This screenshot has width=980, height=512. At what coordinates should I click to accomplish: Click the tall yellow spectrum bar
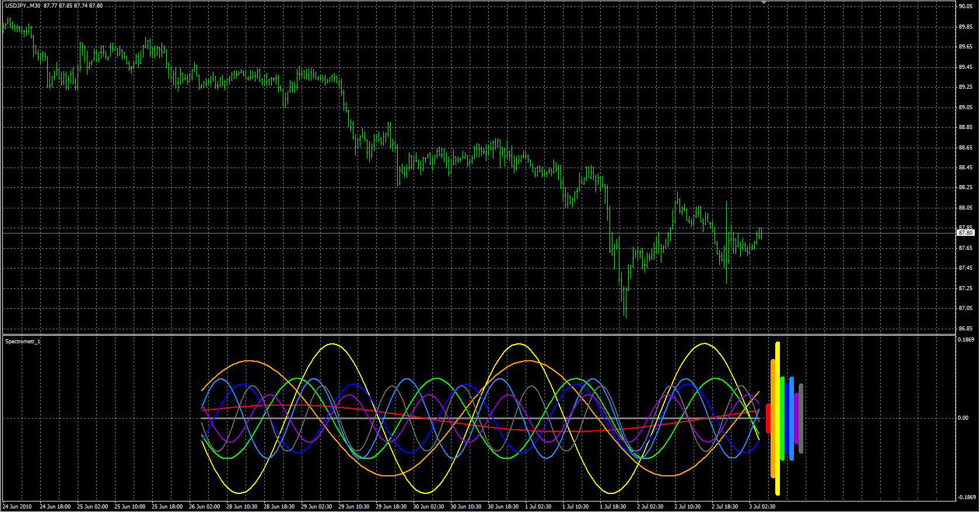click(778, 418)
